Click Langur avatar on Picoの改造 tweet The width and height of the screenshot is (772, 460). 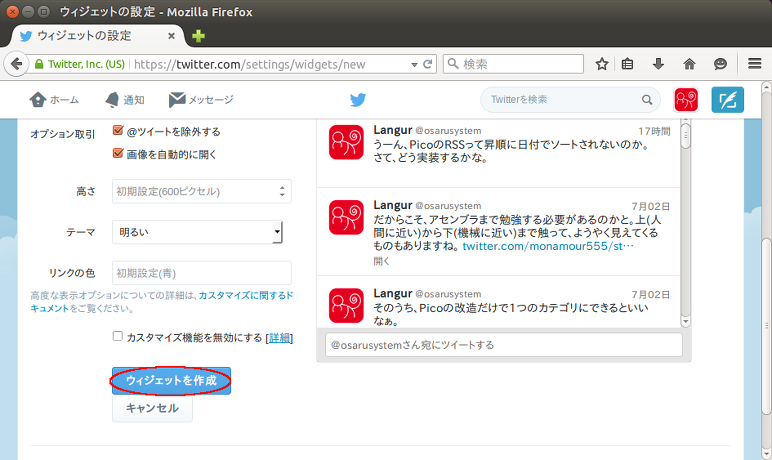tap(346, 305)
